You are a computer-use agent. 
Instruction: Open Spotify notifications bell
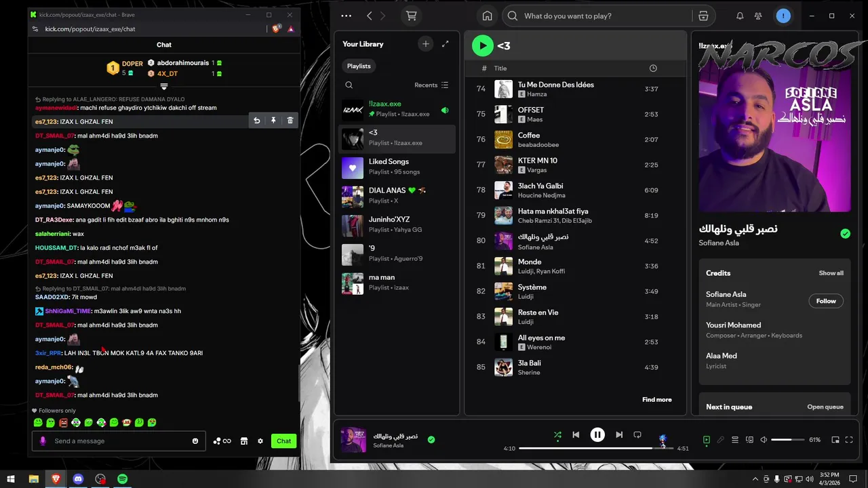tap(740, 16)
